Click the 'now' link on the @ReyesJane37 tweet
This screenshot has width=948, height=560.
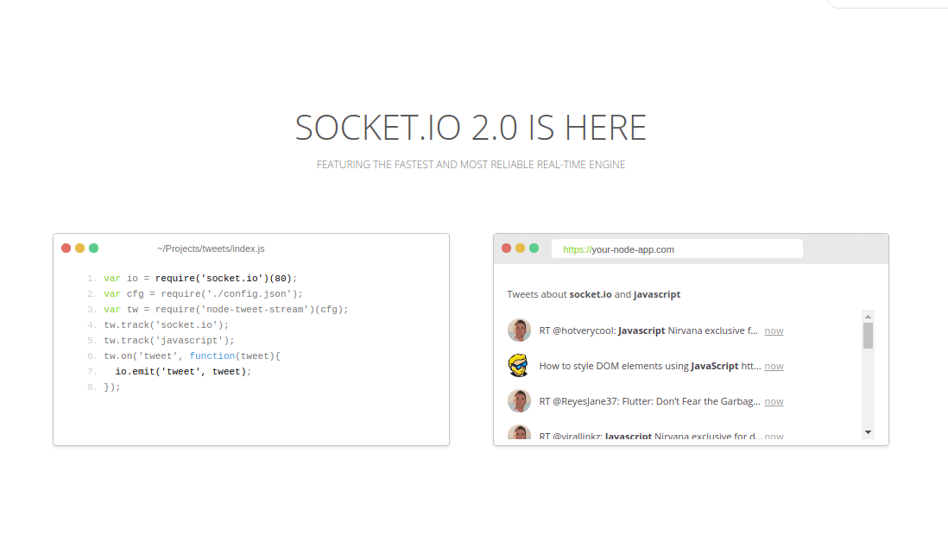coord(774,402)
